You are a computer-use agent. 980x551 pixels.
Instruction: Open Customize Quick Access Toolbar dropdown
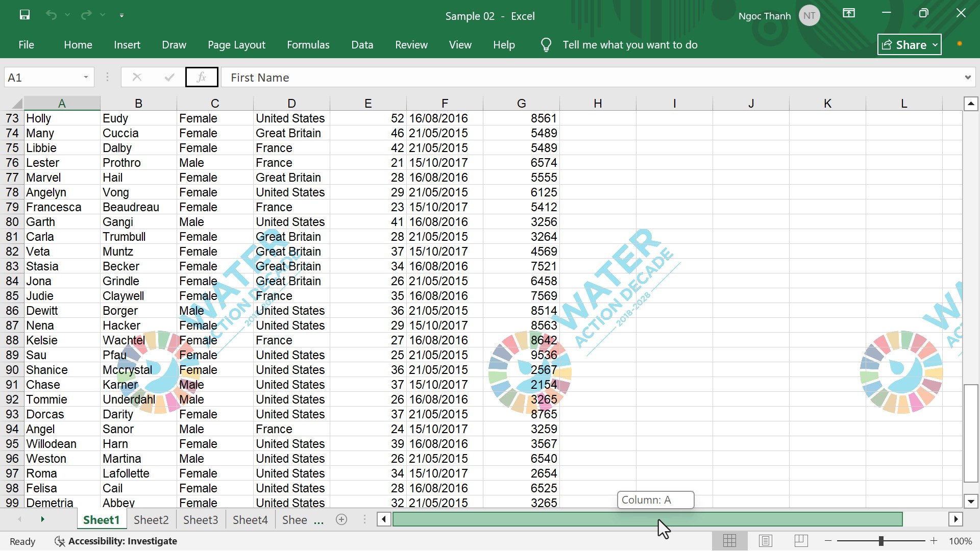121,15
